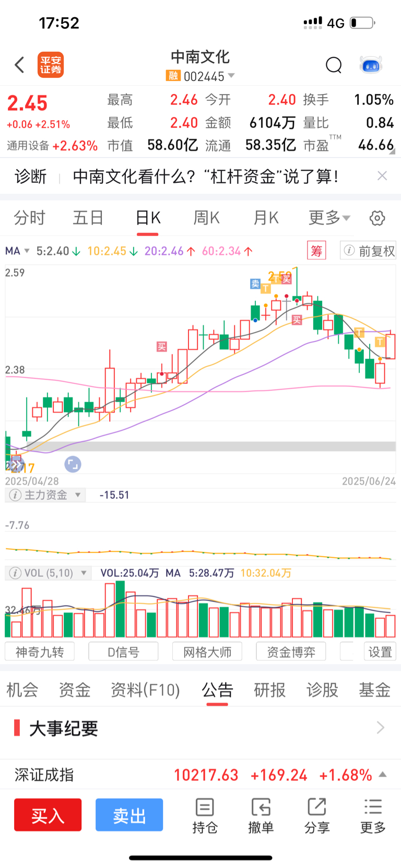Toggle 前复权 adjustment setting
401x868 pixels.
(x=368, y=251)
